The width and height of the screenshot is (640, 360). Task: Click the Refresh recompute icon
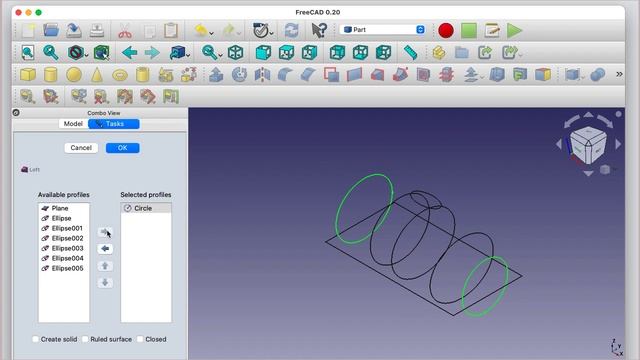tap(291, 30)
